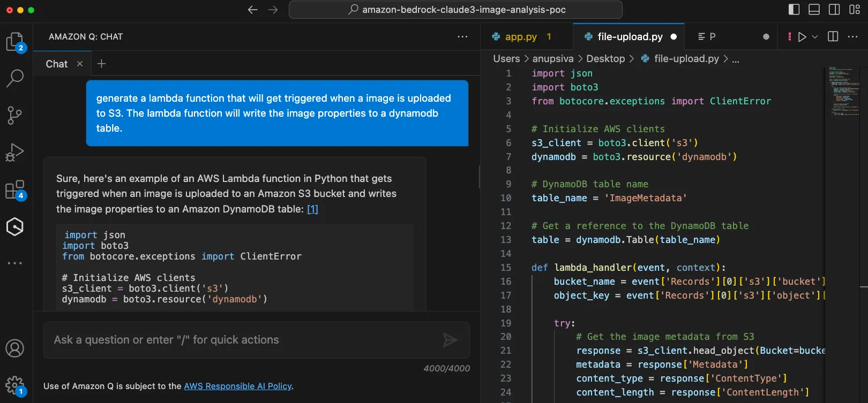The width and height of the screenshot is (868, 403).
Task: Open the AWS Responsible AI Policy link
Action: click(238, 386)
